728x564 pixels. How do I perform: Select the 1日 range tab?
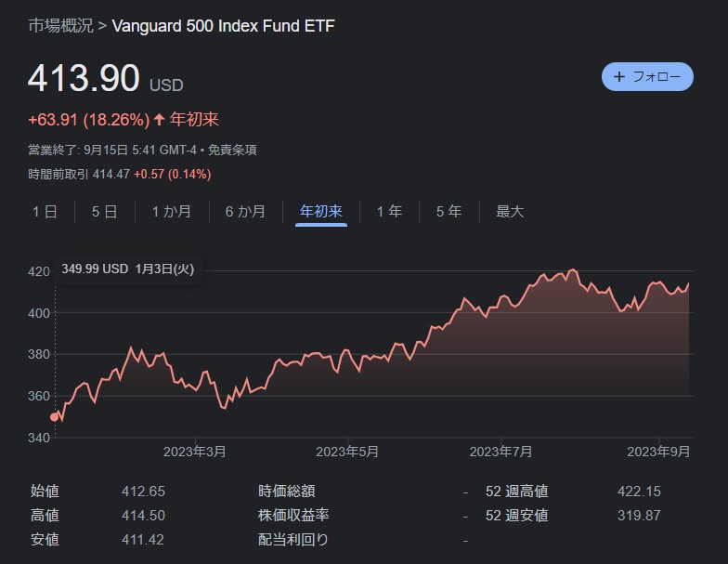(45, 212)
